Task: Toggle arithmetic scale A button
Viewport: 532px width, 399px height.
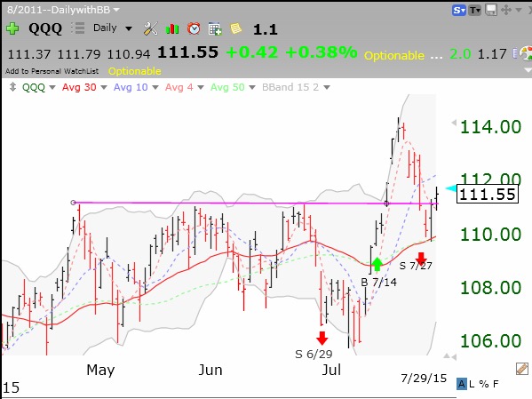Action: pos(462,384)
